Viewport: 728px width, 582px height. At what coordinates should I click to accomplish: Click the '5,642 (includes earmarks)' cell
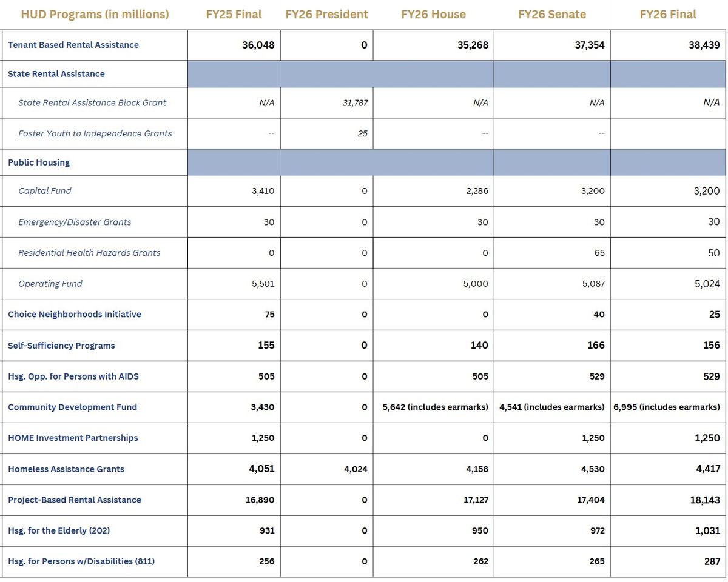[x=436, y=407]
